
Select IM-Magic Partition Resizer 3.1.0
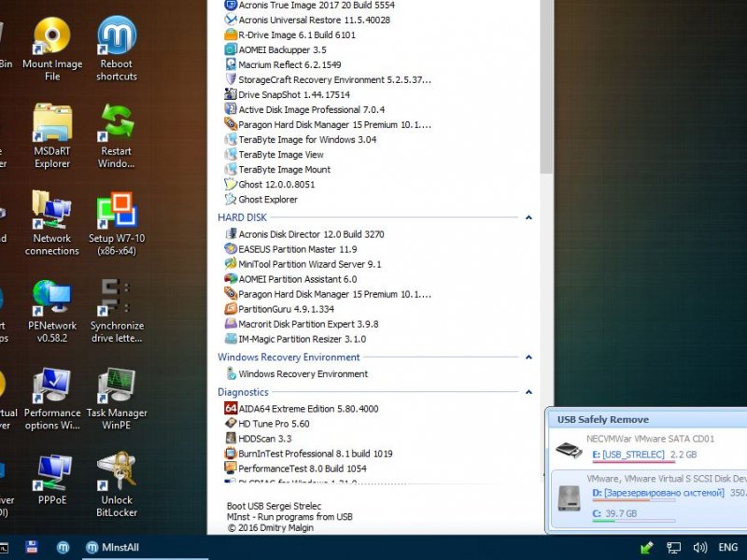(x=295, y=339)
